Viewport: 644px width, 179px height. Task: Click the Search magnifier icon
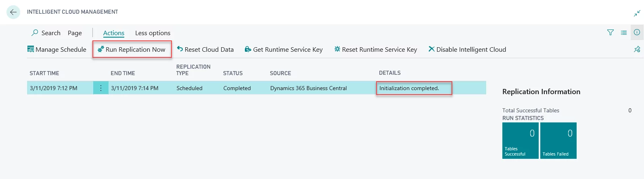coord(35,33)
